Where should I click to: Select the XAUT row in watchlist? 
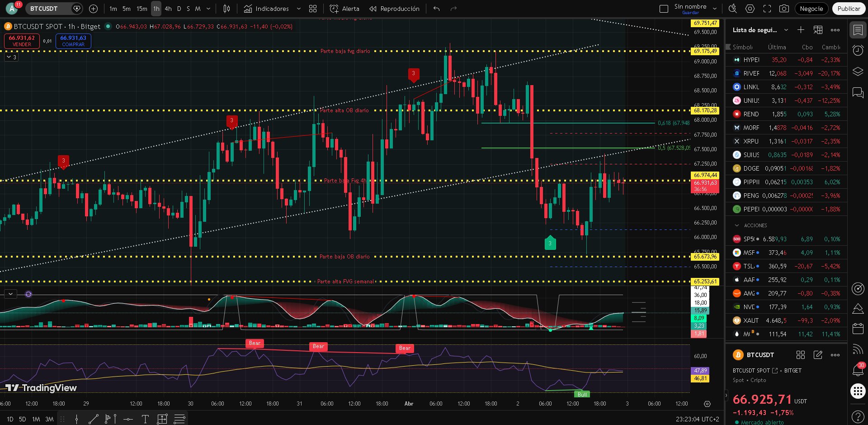coord(786,320)
